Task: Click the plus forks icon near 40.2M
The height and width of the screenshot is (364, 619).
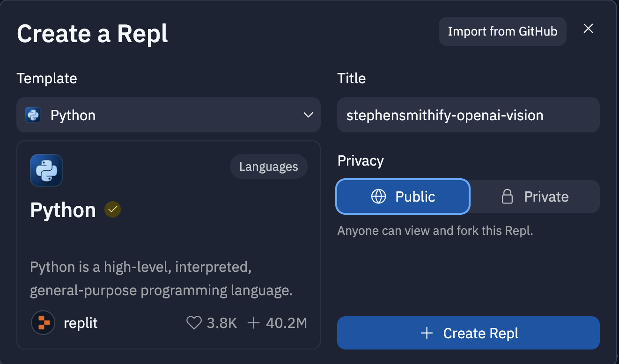Action: [253, 323]
